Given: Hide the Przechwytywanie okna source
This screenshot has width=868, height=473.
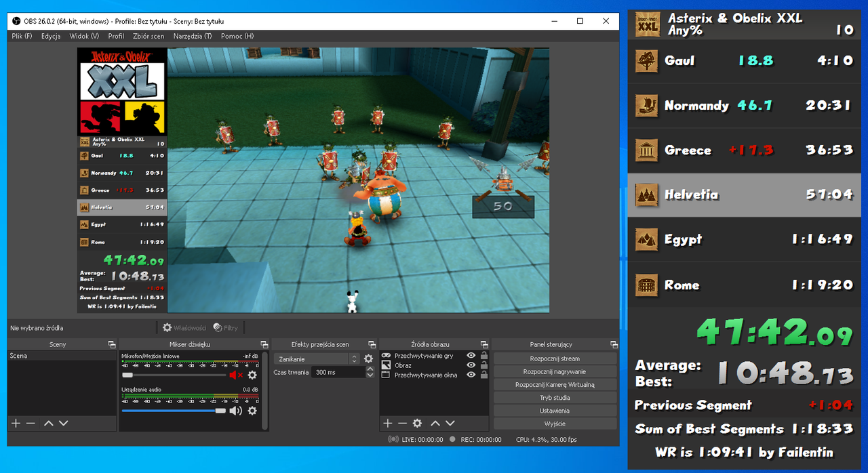Looking at the screenshot, I should click(x=471, y=375).
